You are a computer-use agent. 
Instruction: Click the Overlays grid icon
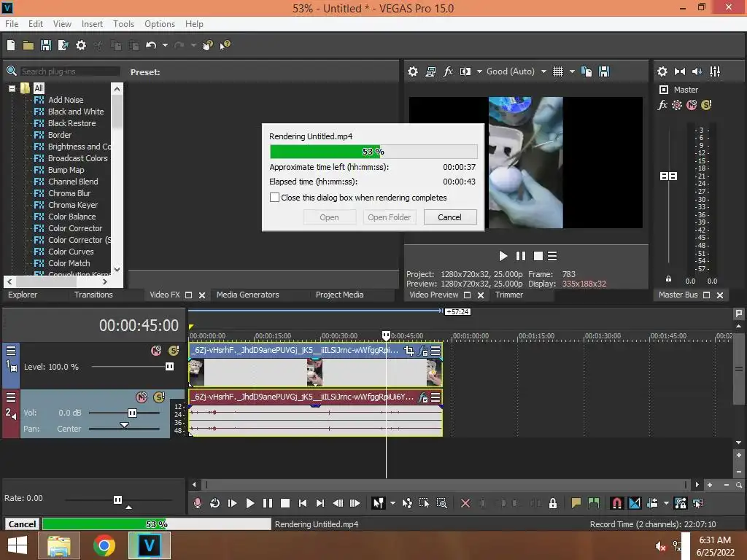(558, 71)
